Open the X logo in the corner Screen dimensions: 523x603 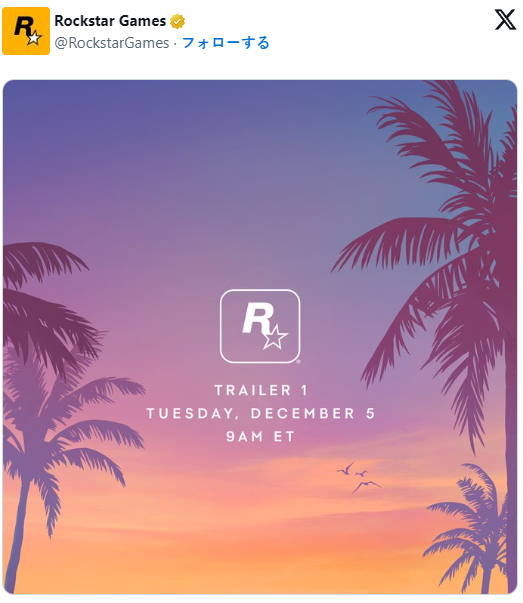505,20
